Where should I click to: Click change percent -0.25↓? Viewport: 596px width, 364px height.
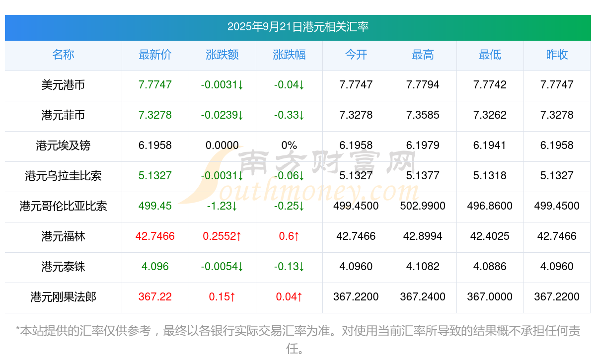289,206
